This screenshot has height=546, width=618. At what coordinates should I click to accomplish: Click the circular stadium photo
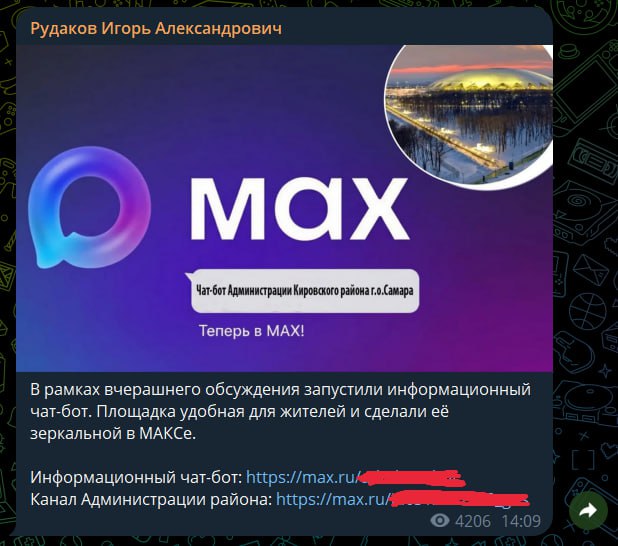coord(469,114)
